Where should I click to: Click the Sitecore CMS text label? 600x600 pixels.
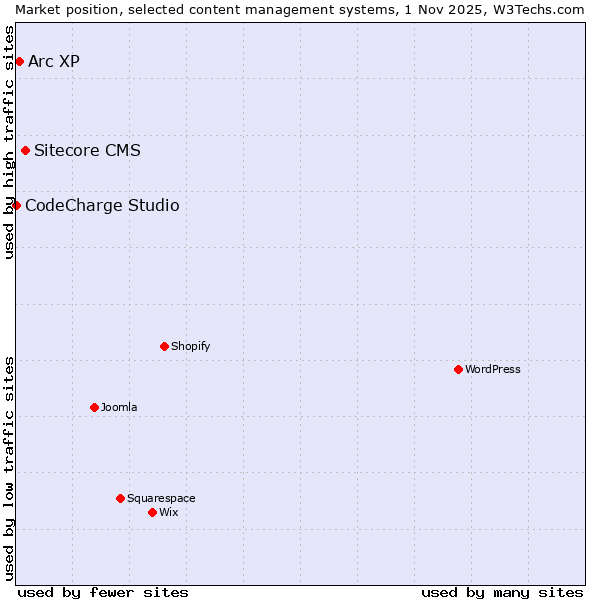click(87, 151)
